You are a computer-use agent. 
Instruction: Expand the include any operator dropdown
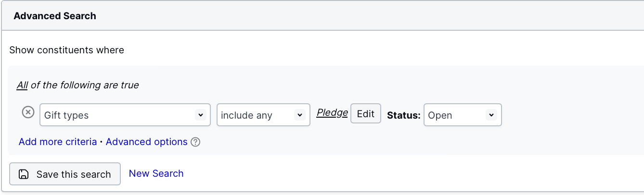point(263,115)
